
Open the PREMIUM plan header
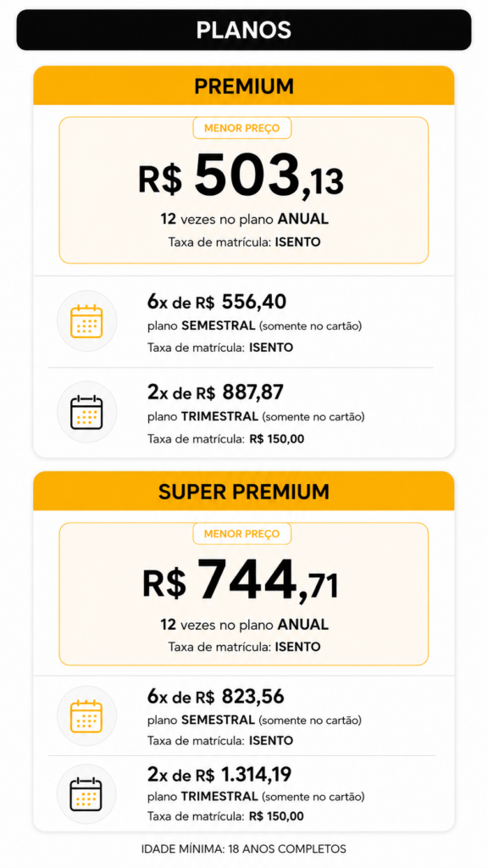tap(244, 86)
